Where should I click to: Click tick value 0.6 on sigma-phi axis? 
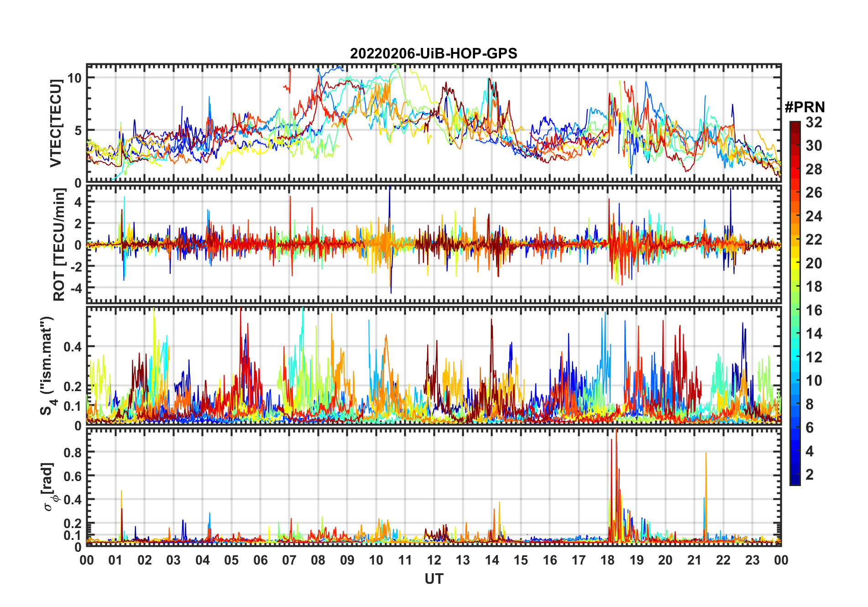tap(73, 476)
